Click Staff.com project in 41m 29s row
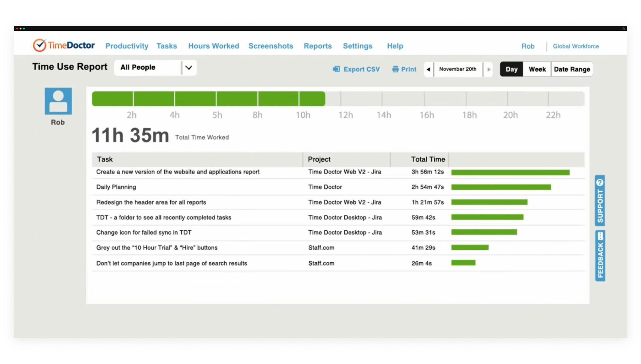Viewport: 641px width, 364px height. coord(321,248)
